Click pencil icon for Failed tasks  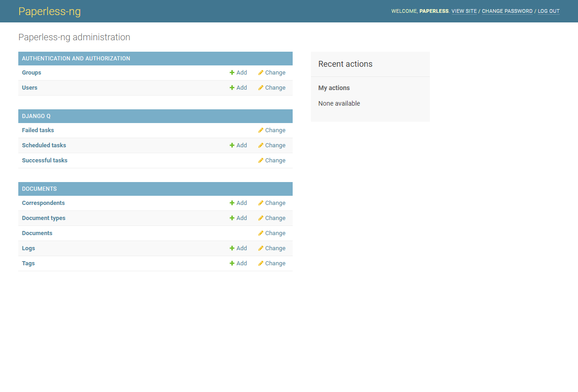pyautogui.click(x=261, y=130)
